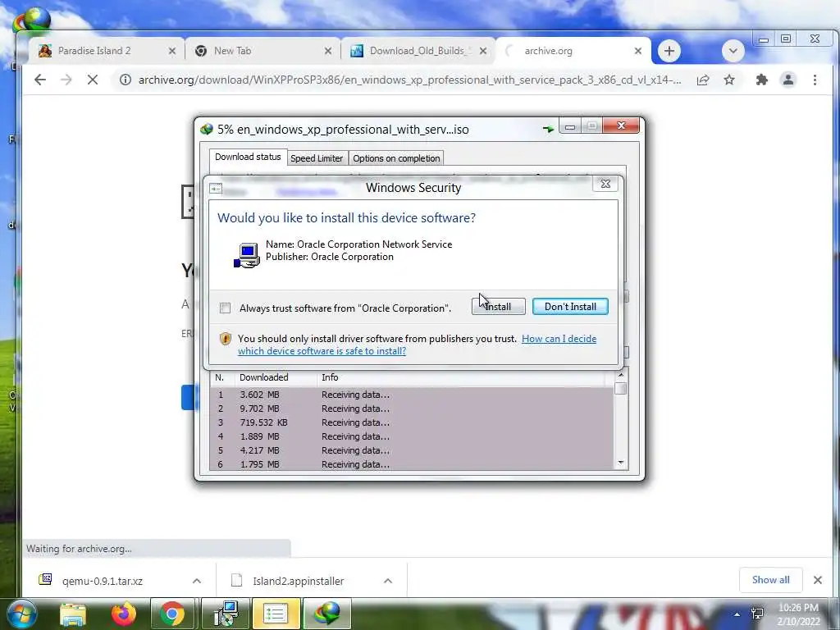Select connection row 1 with 3.602 MB
The height and width of the screenshot is (630, 840).
pyautogui.click(x=412, y=395)
